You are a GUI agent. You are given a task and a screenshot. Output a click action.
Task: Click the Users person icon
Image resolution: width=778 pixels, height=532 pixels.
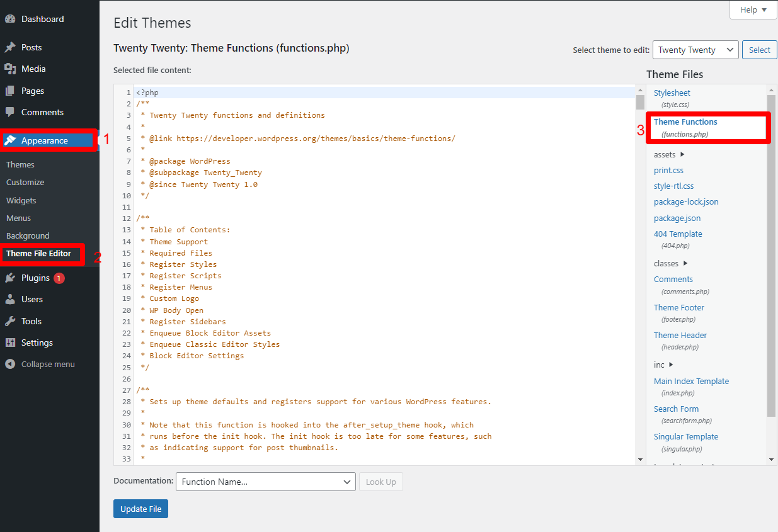point(11,299)
